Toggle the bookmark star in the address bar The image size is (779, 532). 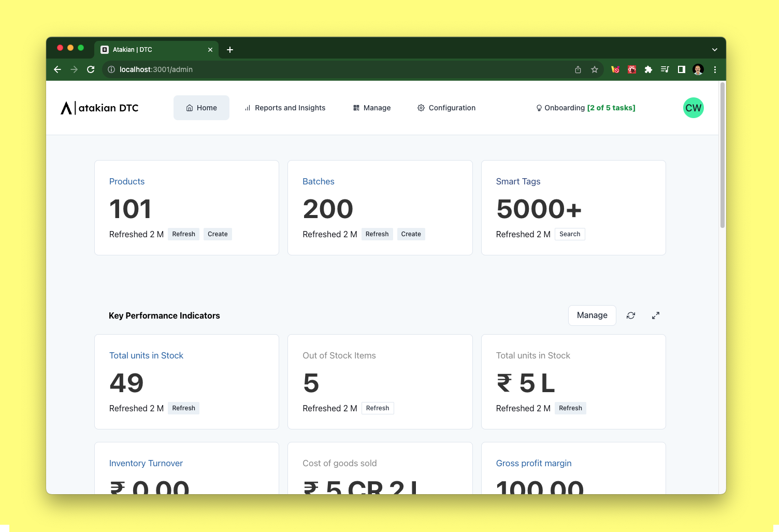[594, 69]
